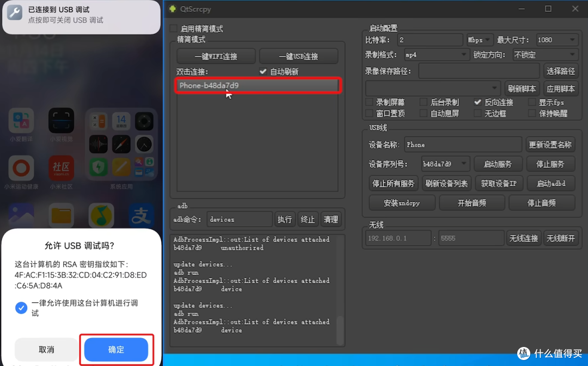Screen dimensions: 588x366
Task: Click the 更新设置名称 button
Action: (x=550, y=145)
